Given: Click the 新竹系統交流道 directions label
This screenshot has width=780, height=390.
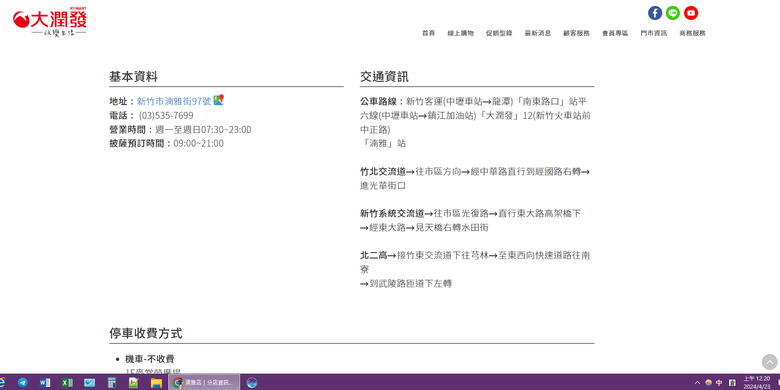Looking at the screenshot, I should [392, 213].
